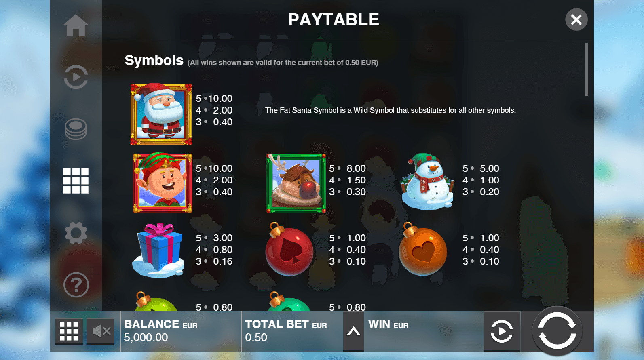
Task: Open the bottom-left menu grid button
Action: (x=69, y=331)
